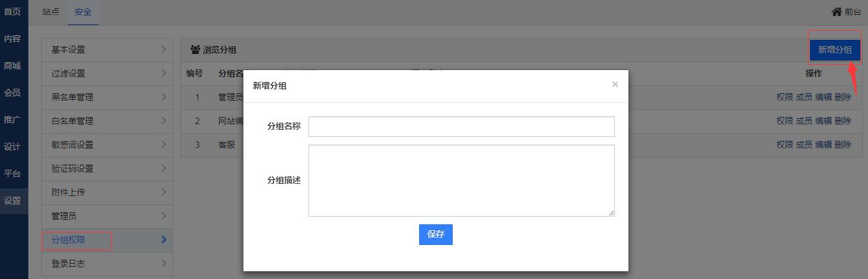Click into the 分组描述 textarea
The width and height of the screenshot is (868, 279).
[x=461, y=181]
